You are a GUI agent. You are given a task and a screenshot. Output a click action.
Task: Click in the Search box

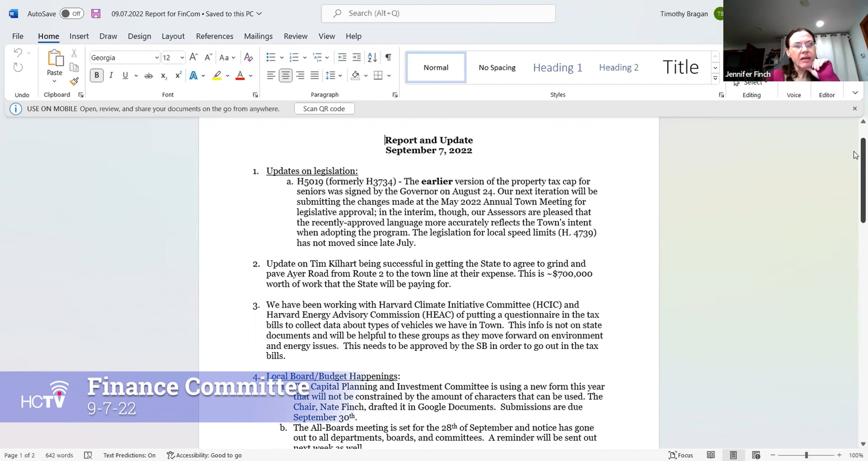coord(438,13)
